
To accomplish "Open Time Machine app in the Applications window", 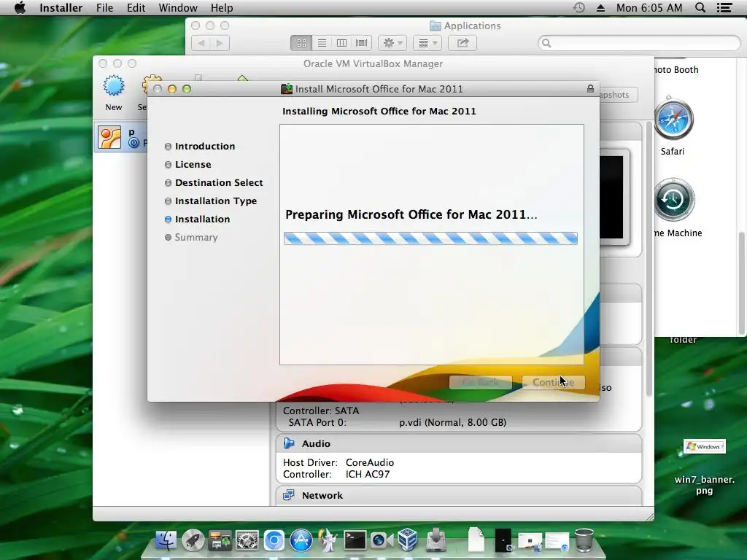I will click(x=673, y=200).
